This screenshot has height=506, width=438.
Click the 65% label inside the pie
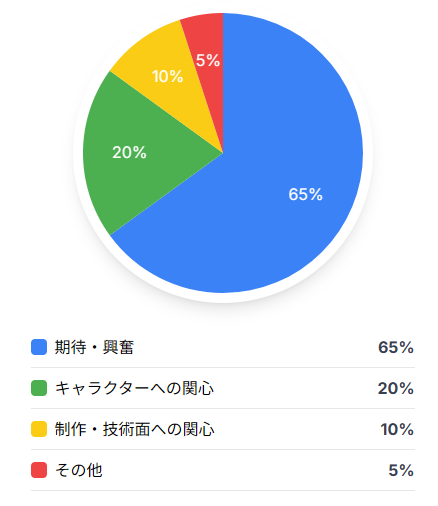[305, 194]
